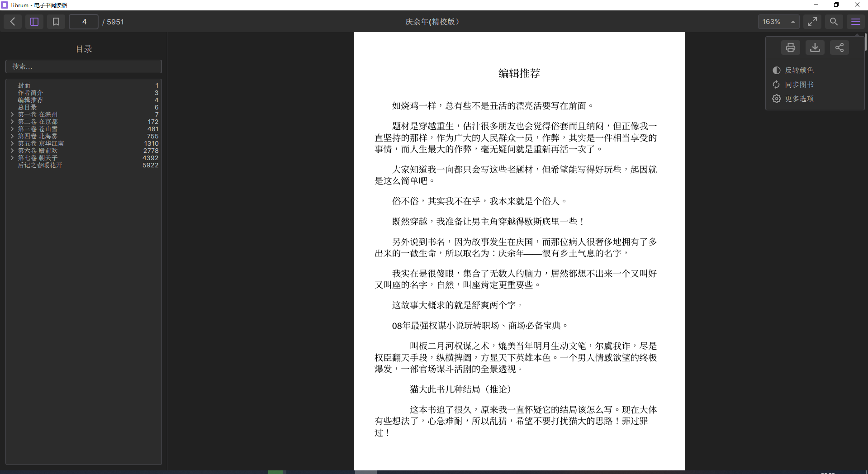Expand the 第一卷 在澹州 chapter

(12, 114)
